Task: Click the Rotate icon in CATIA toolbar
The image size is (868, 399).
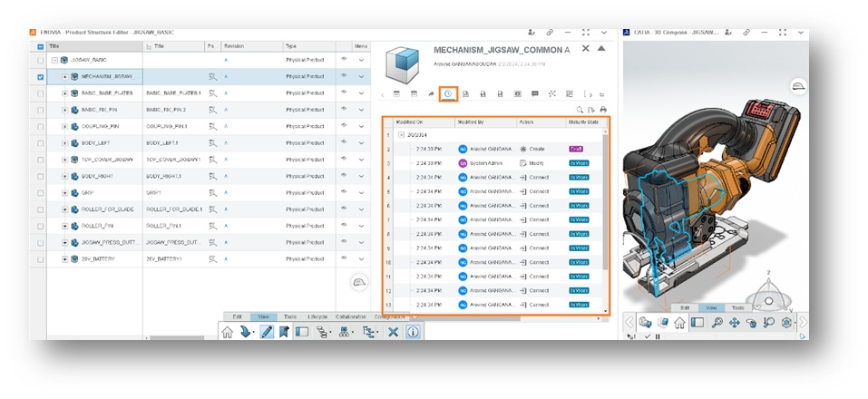Action: (751, 322)
